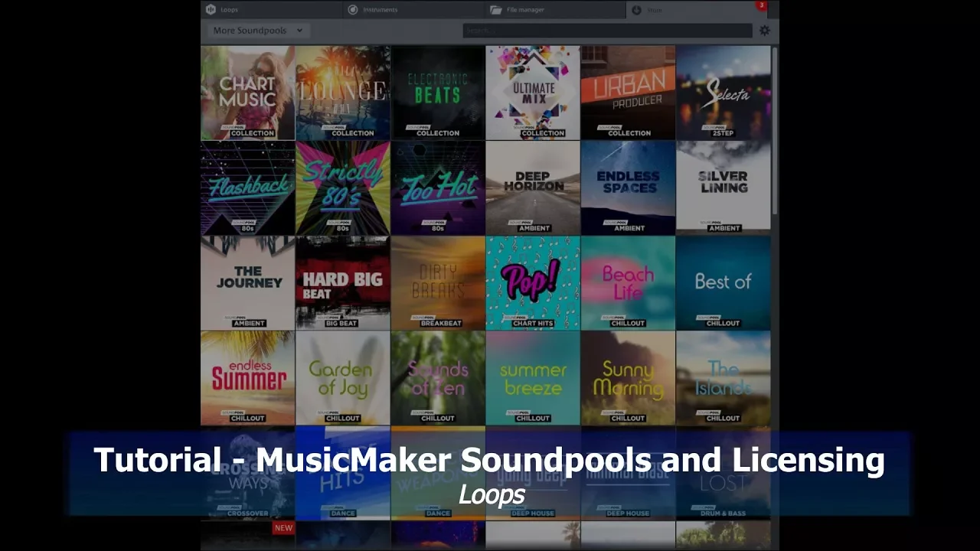980x551 pixels.
Task: Open the Endless Spaces ambient soundpool
Action: point(628,187)
